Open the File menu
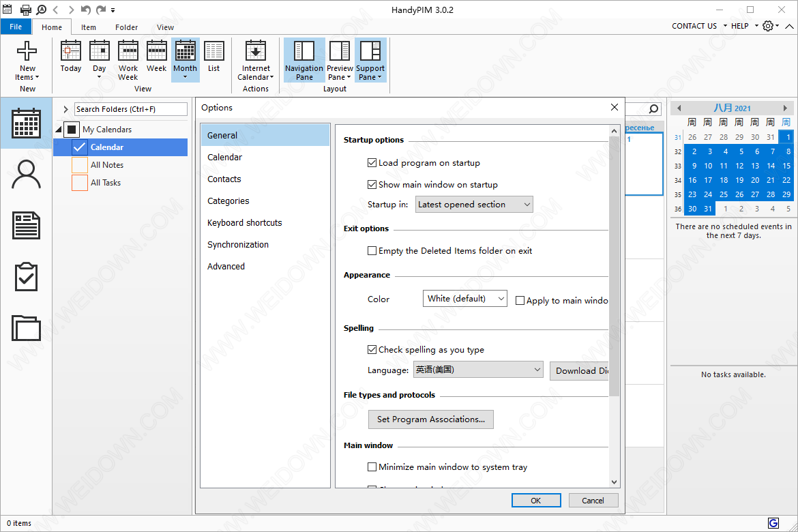This screenshot has height=532, width=798. [x=16, y=27]
